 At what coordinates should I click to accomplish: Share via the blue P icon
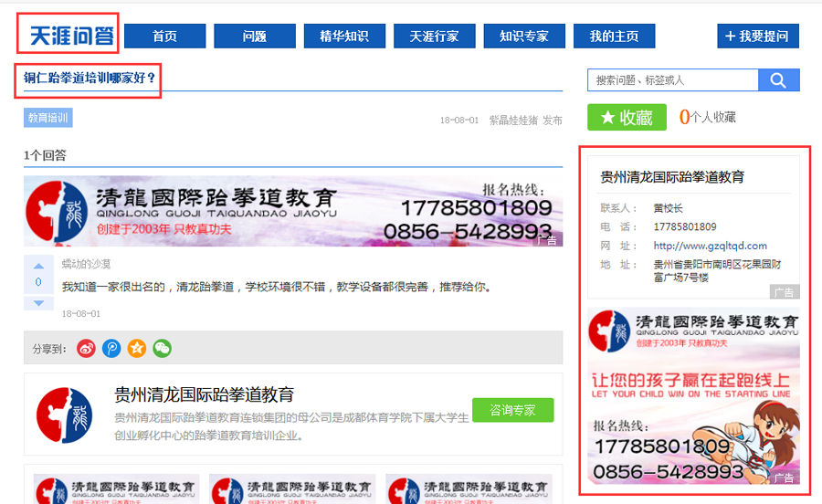111,349
